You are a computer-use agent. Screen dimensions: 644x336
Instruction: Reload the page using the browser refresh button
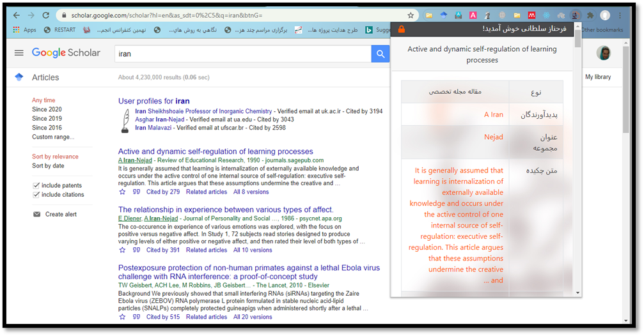[45, 15]
